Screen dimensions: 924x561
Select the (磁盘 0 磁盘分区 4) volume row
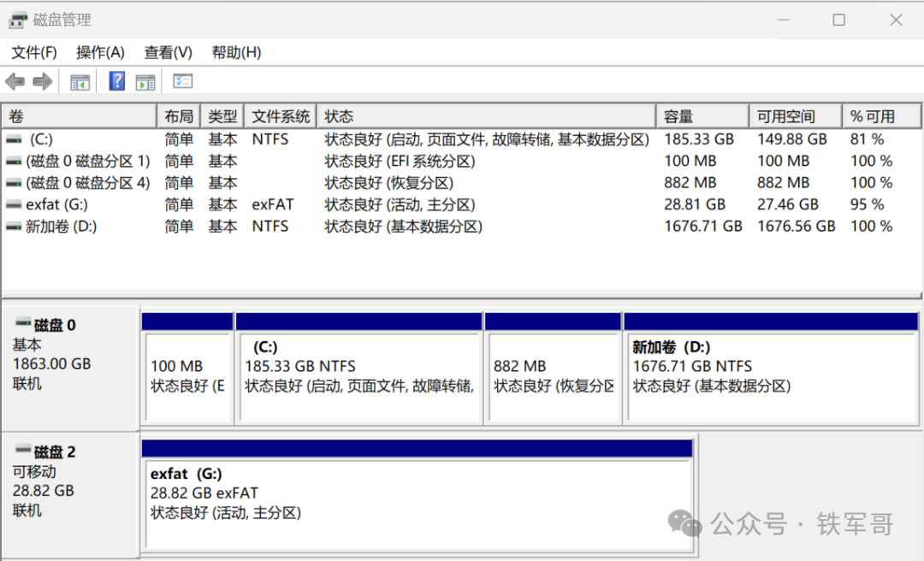click(461, 183)
